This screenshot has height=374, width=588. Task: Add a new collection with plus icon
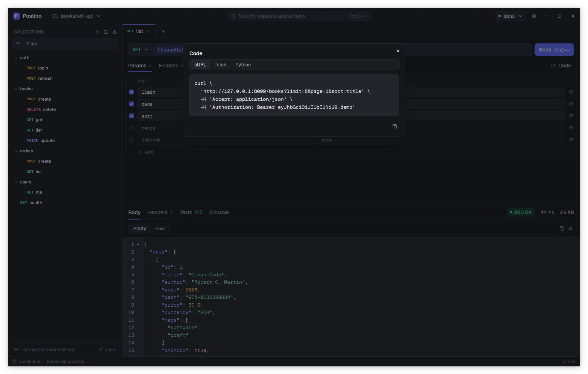[98, 32]
